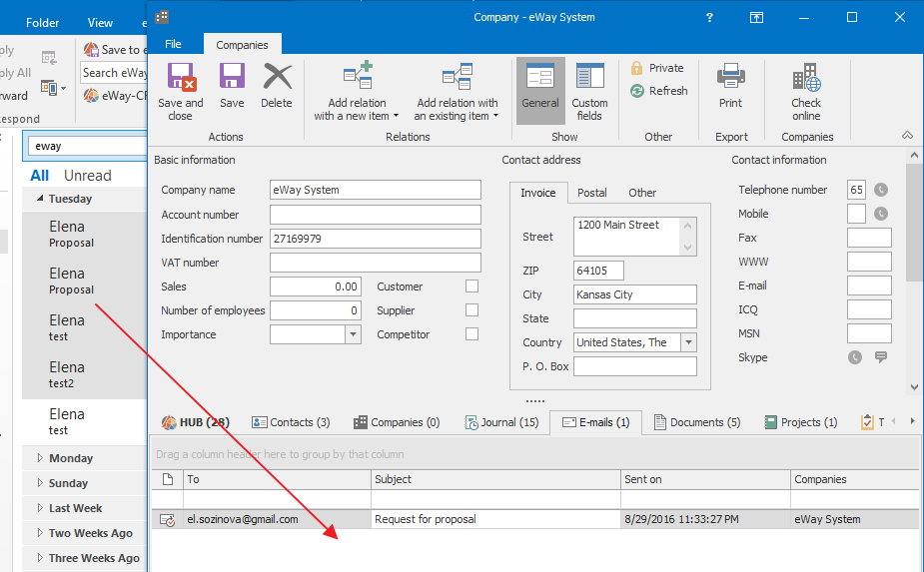Expand the Two Weeks Ago group
924x572 pixels.
click(x=40, y=532)
